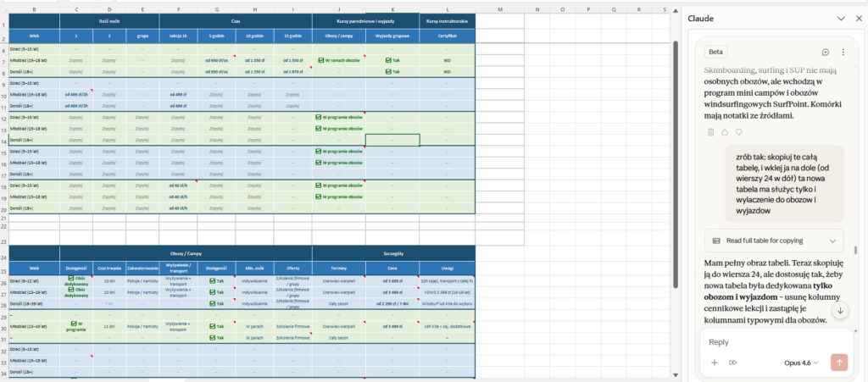Click the 'Tak' checkmark in column K row 7
Viewport: 868px width, 382px height.
[392, 61]
